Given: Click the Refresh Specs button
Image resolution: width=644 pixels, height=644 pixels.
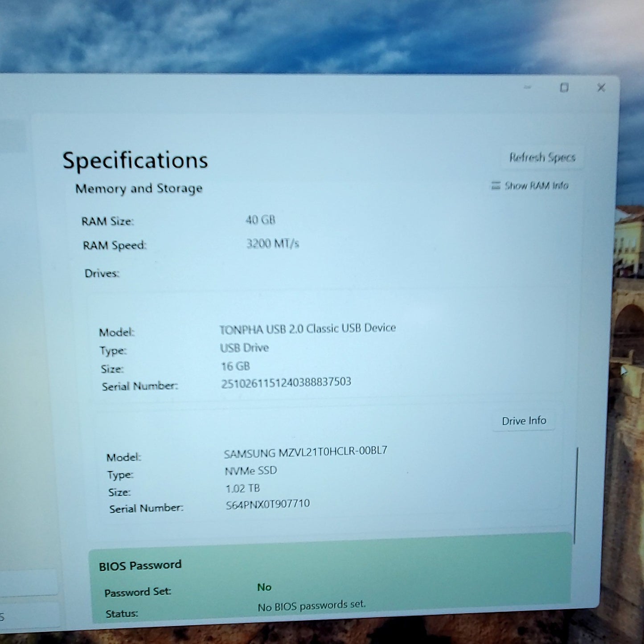Looking at the screenshot, I should 542,157.
